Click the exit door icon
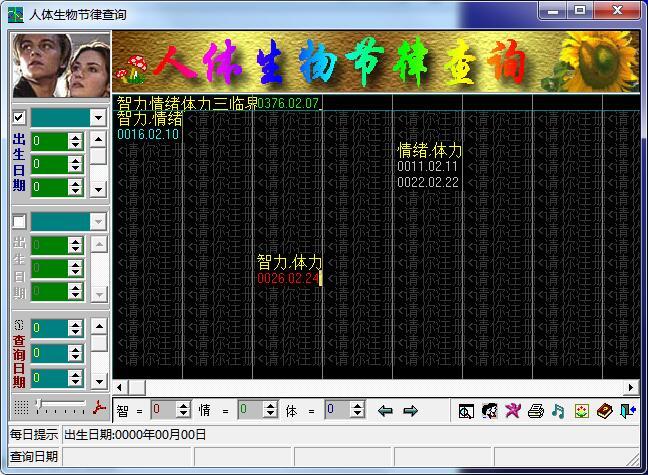 (x=627, y=410)
